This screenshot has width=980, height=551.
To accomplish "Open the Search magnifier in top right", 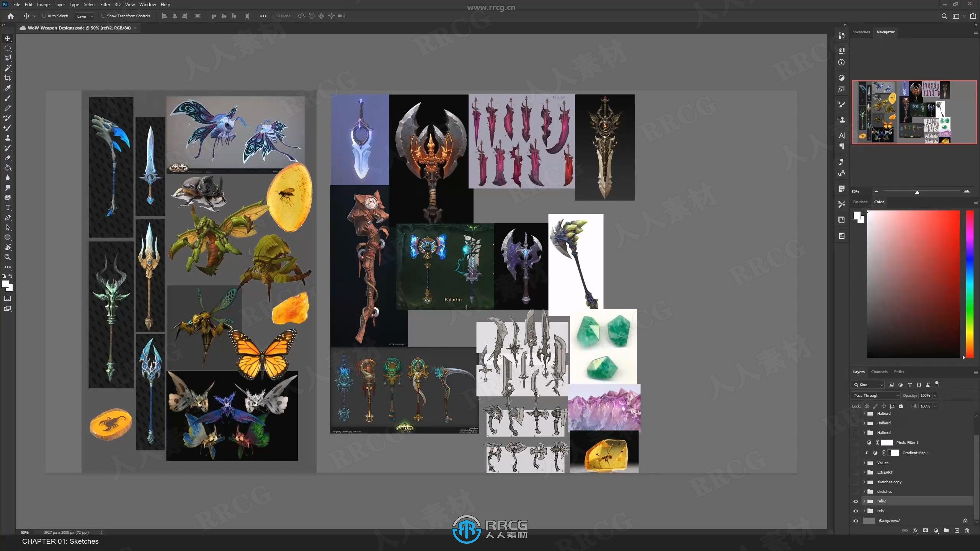I will click(944, 16).
